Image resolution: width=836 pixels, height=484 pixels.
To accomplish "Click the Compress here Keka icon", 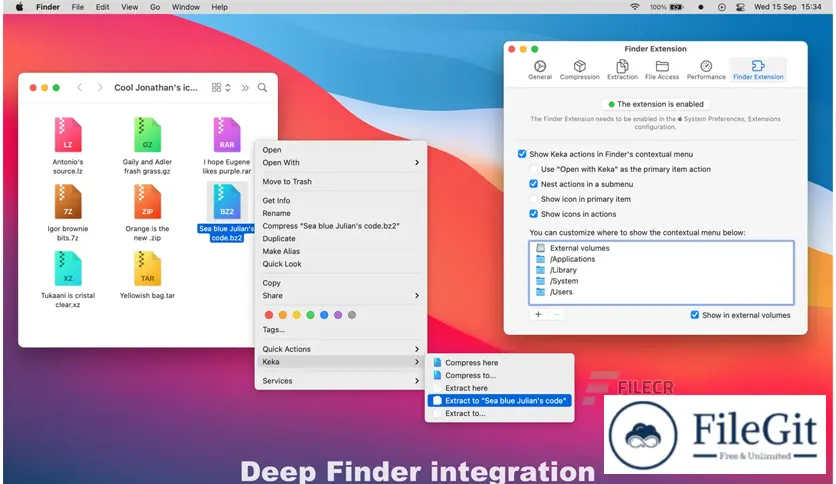I will (437, 362).
